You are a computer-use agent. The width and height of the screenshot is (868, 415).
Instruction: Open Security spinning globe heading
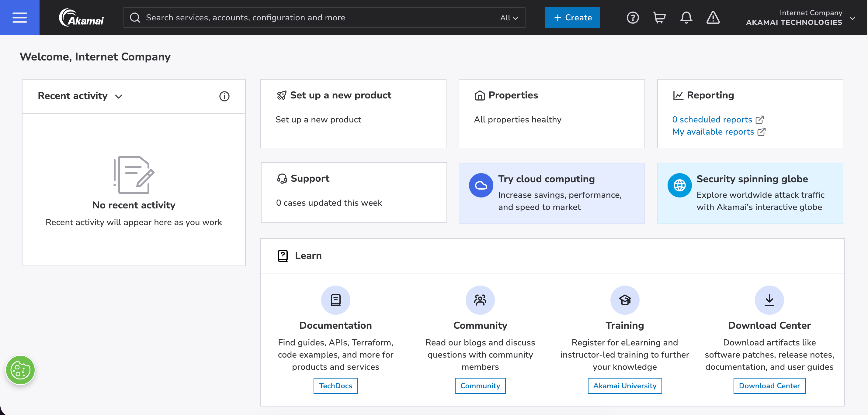point(752,179)
